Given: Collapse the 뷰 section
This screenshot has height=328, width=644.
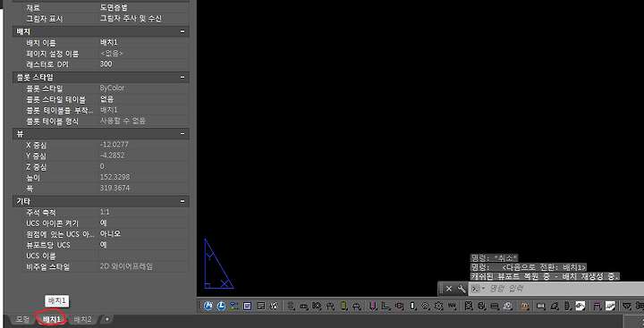Looking at the screenshot, I should pyautogui.click(x=182, y=134).
